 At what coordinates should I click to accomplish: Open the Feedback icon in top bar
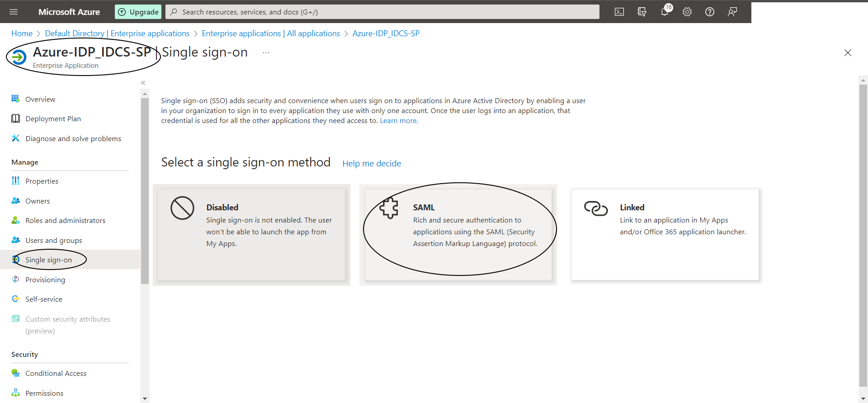732,12
